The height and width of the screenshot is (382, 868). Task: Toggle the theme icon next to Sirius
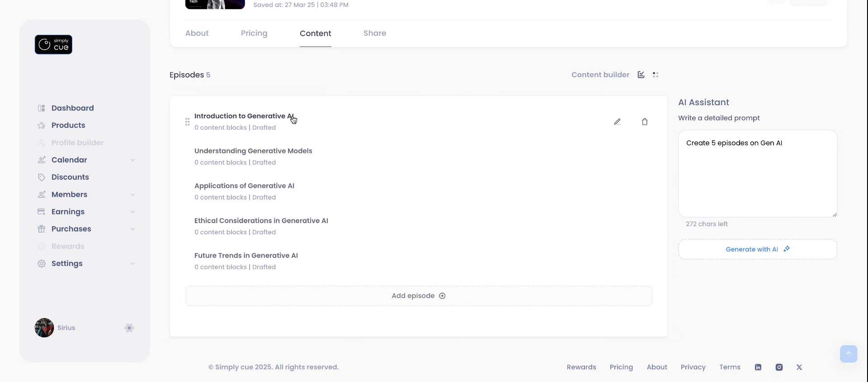(129, 328)
